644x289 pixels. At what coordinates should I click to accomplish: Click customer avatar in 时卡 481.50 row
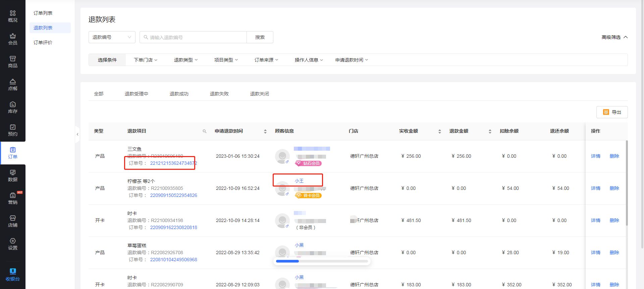[x=282, y=220]
